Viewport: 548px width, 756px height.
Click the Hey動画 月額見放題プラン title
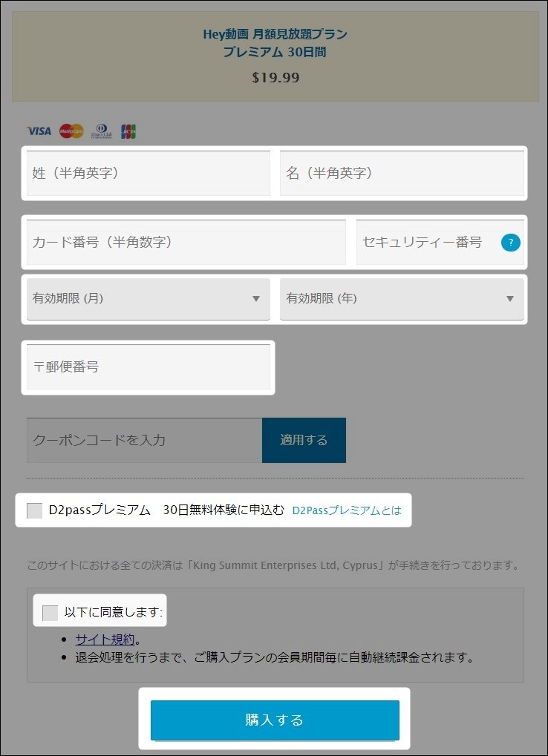coord(275,34)
